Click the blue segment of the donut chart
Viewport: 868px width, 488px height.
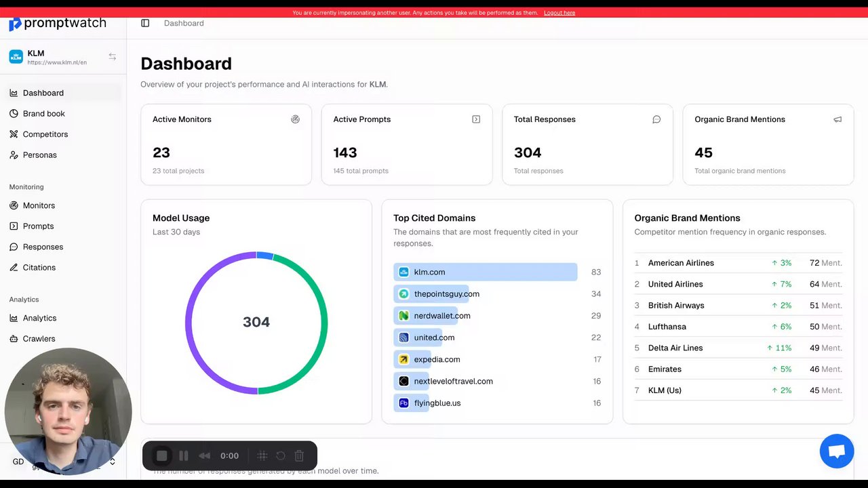(264, 256)
